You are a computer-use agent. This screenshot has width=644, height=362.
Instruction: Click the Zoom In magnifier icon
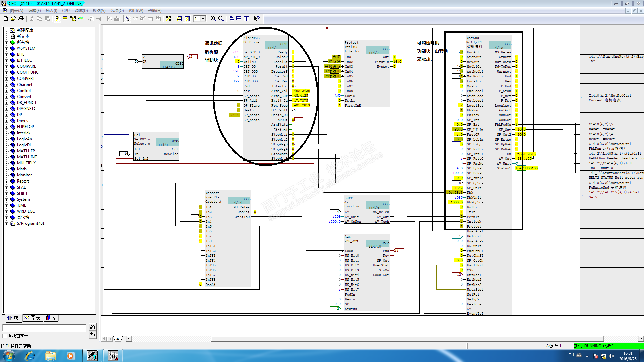coord(213,19)
